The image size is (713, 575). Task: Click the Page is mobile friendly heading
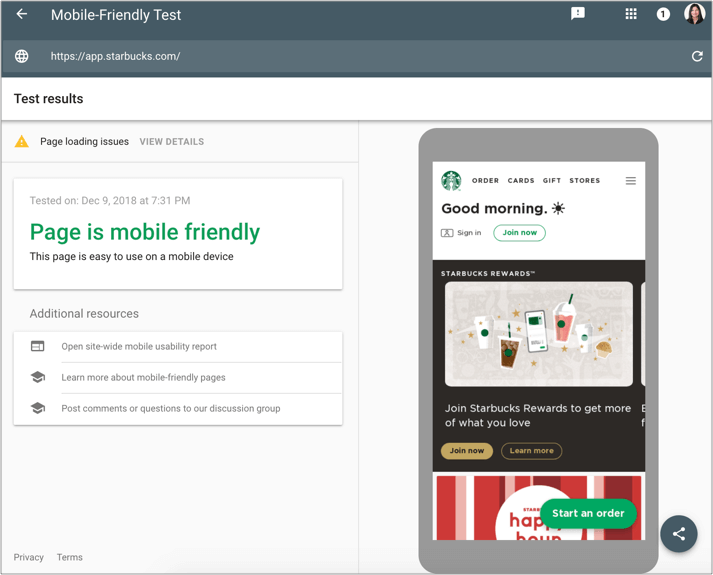click(x=145, y=232)
